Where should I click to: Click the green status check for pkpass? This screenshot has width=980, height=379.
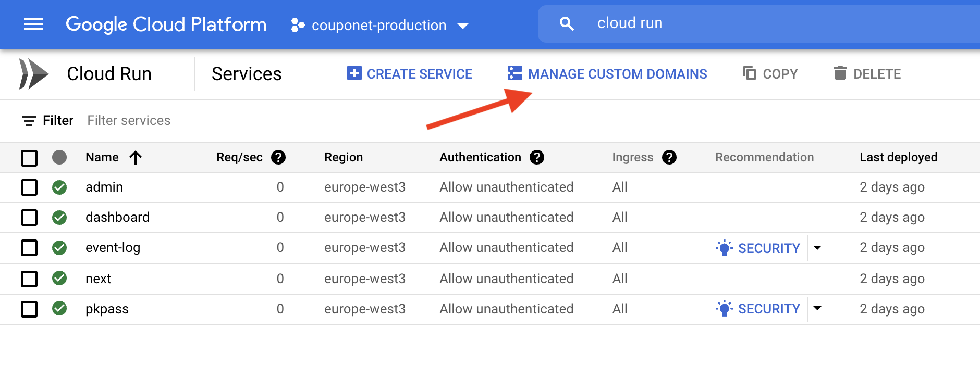pos(59,308)
